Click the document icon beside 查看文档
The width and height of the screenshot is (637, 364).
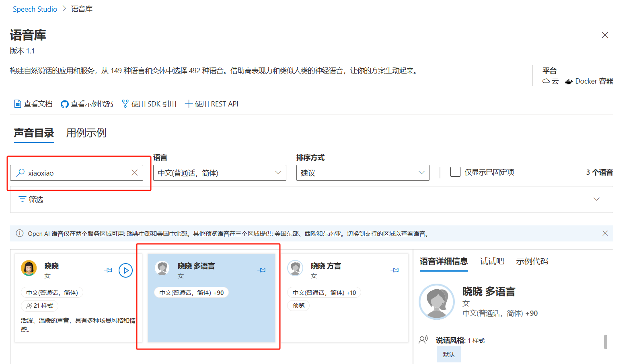coord(17,104)
